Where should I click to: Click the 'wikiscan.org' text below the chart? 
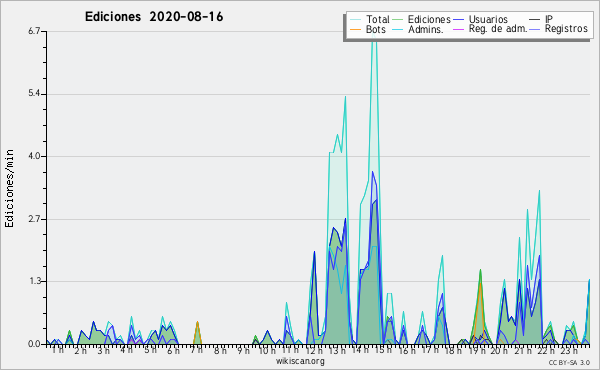[x=300, y=361]
